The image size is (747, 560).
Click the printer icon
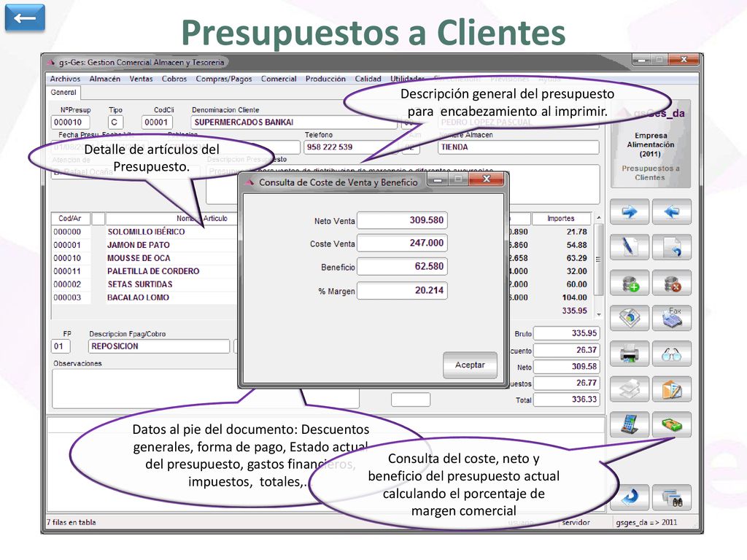tap(630, 354)
